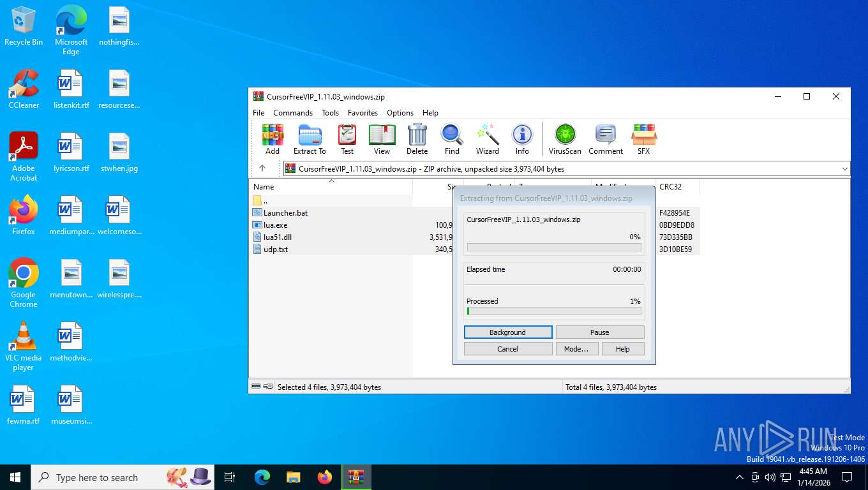Show hidden tray icons chevron
The height and width of the screenshot is (490, 868).
click(739, 477)
